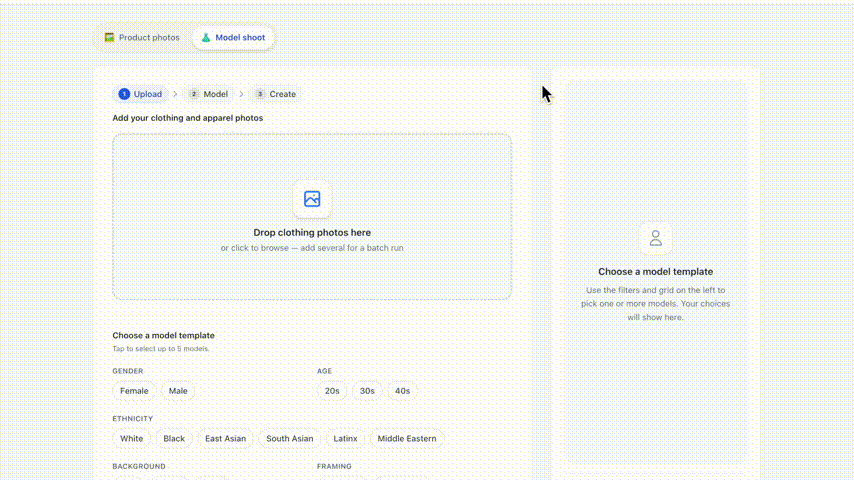Click 'Drop clothing photos here' upload area
Viewport: 854px width, 480px height.
point(312,233)
